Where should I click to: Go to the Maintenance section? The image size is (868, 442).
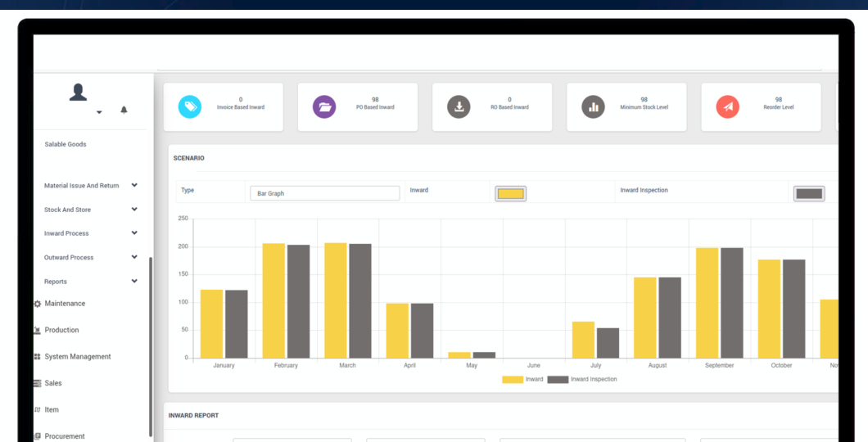tap(65, 304)
